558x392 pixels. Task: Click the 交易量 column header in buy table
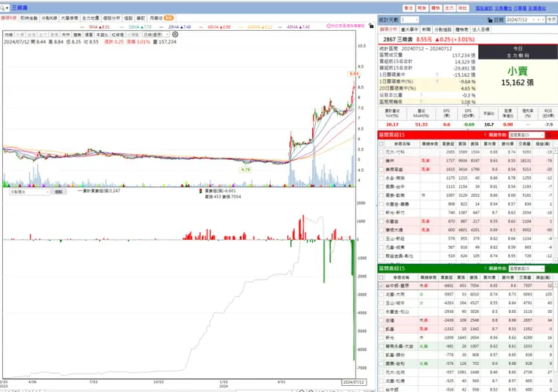coord(525,144)
